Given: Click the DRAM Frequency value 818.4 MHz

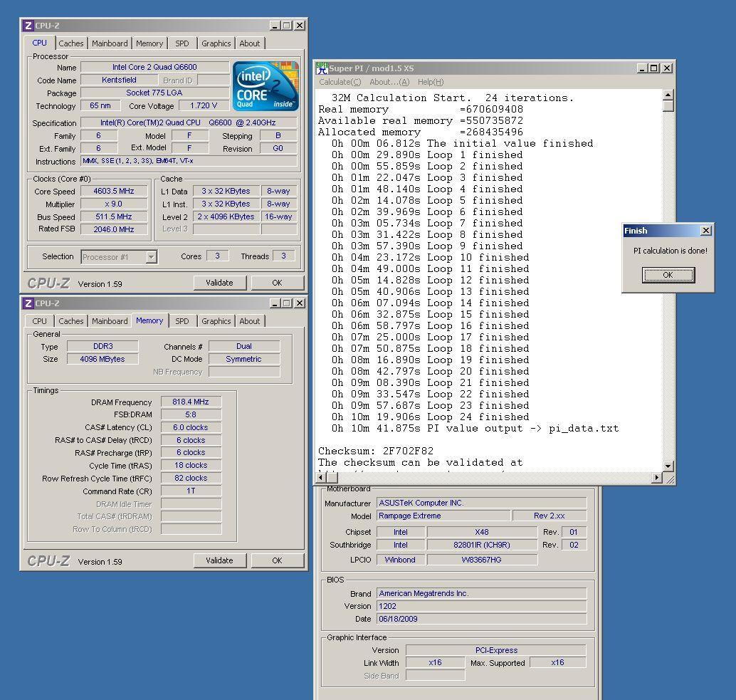Looking at the screenshot, I should pos(191,402).
